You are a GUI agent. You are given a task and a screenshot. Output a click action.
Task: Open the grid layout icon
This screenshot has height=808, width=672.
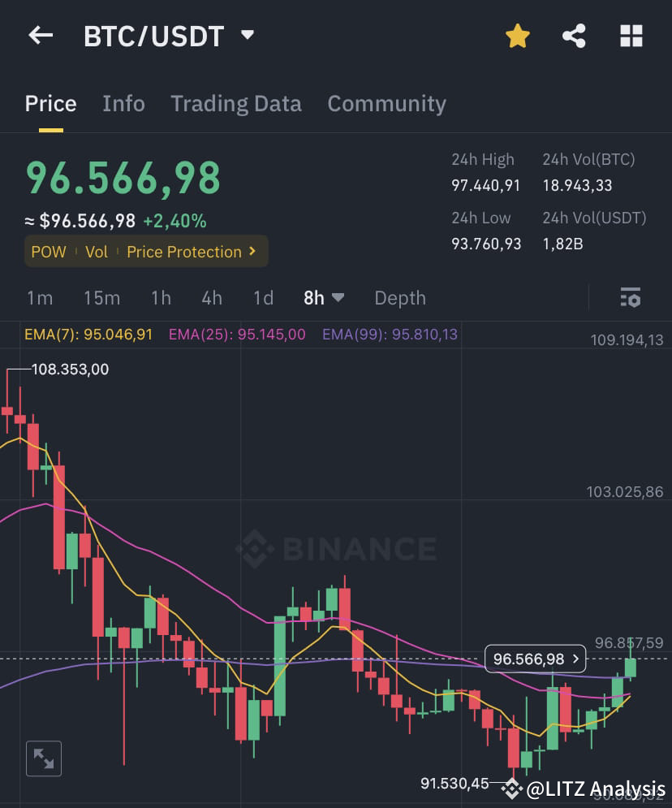[x=631, y=36]
